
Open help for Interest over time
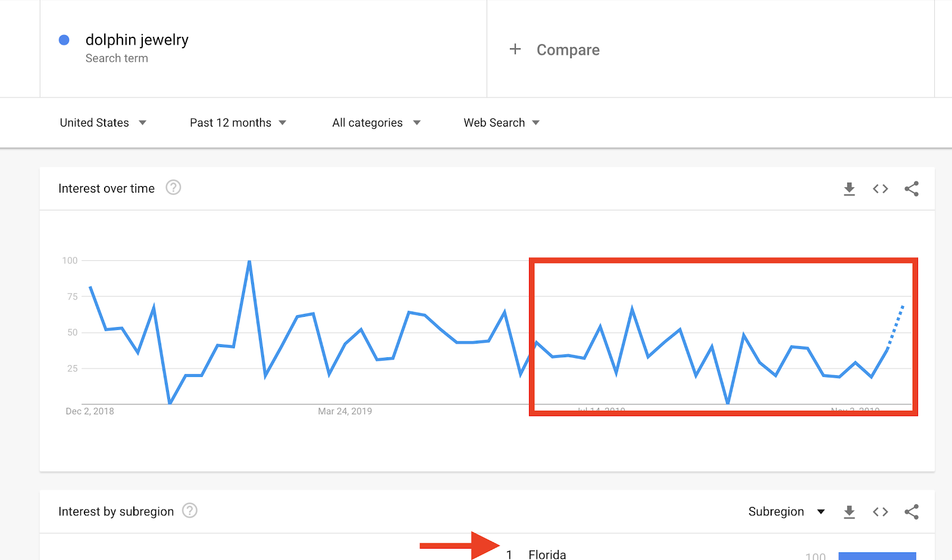click(x=173, y=188)
